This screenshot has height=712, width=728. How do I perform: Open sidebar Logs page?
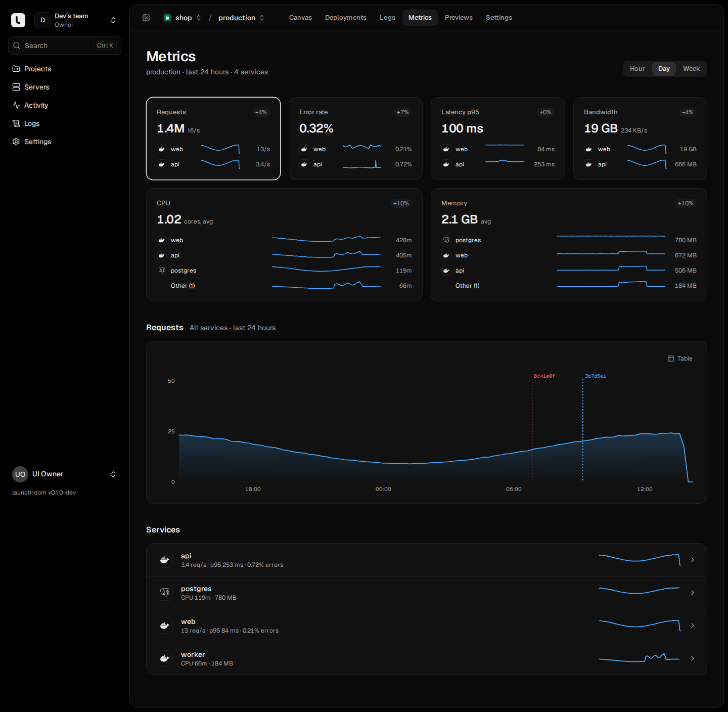[x=65, y=123]
